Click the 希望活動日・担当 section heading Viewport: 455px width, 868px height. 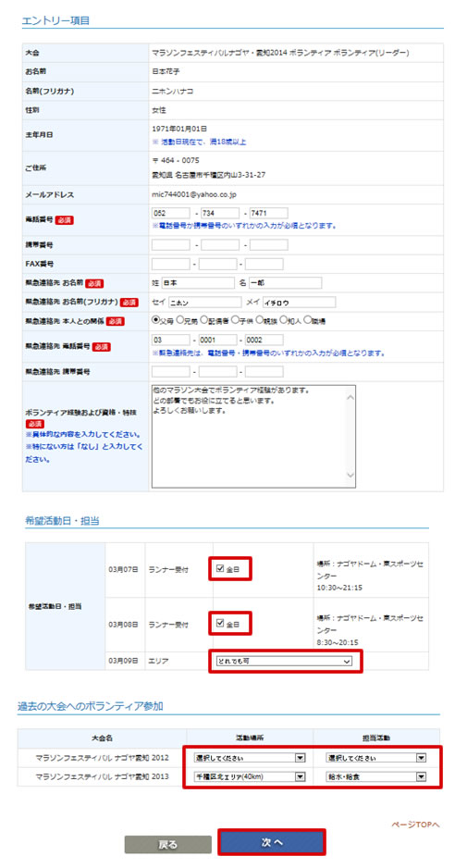pyautogui.click(x=61, y=520)
